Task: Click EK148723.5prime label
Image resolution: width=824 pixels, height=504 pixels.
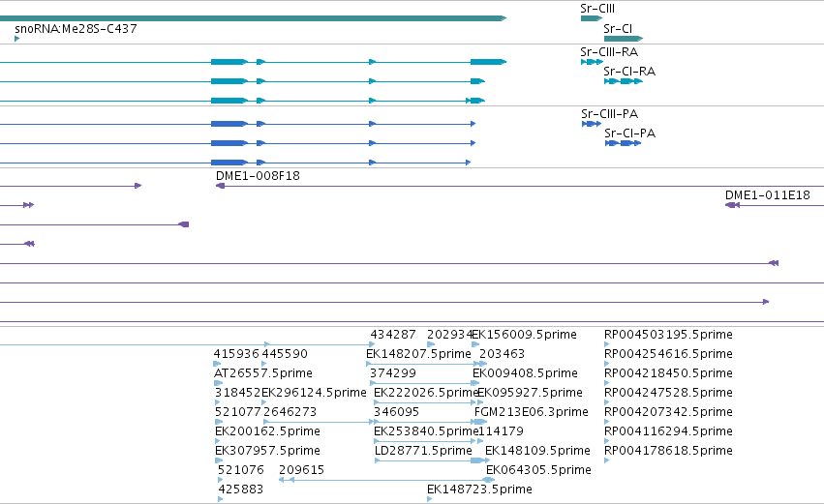Action: 479,489
